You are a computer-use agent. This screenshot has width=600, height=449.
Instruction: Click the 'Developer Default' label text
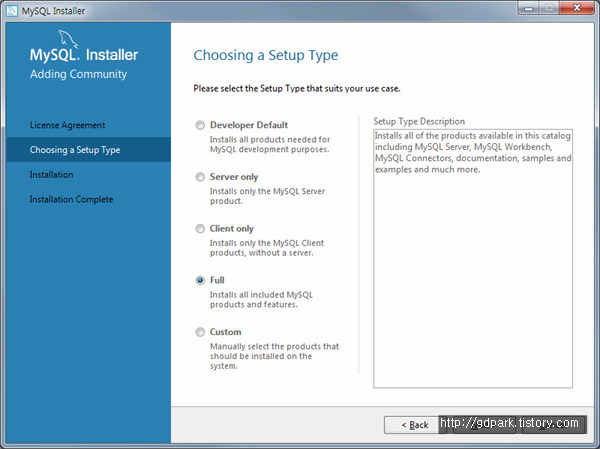(x=249, y=125)
